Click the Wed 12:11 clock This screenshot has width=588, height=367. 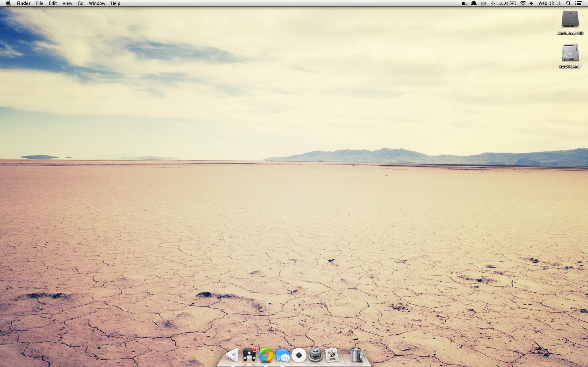coord(550,3)
